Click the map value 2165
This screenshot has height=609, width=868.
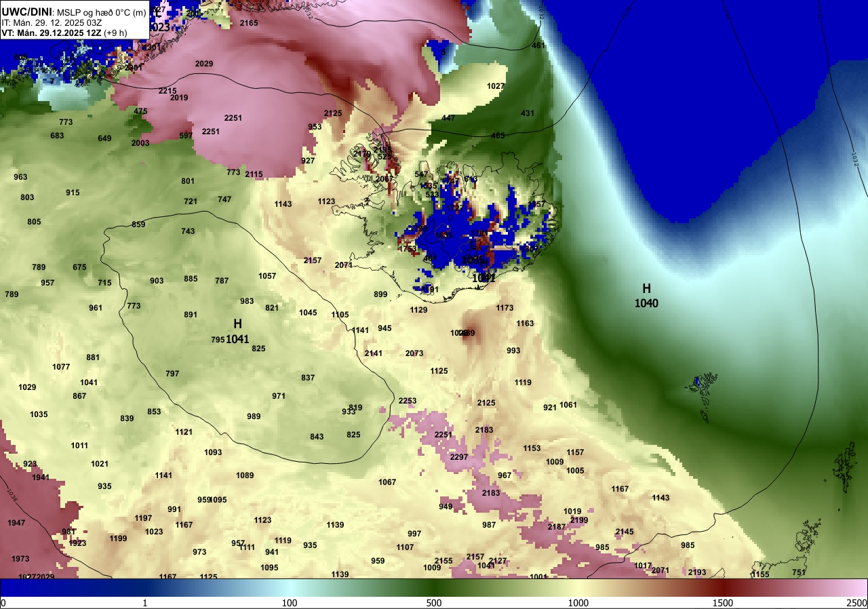tap(249, 23)
